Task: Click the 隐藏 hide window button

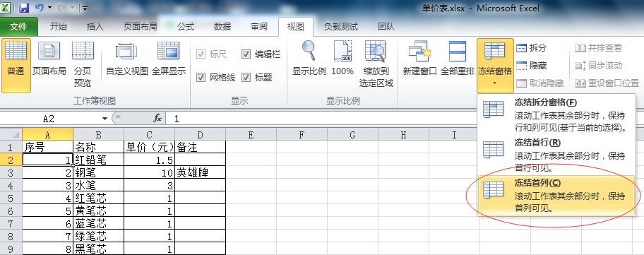Action: tap(532, 66)
